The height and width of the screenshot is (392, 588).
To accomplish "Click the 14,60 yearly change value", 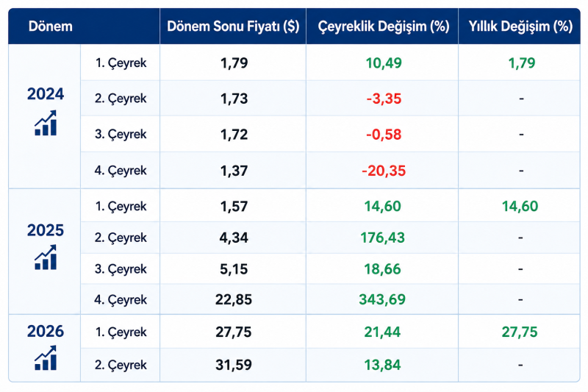I will [x=520, y=206].
